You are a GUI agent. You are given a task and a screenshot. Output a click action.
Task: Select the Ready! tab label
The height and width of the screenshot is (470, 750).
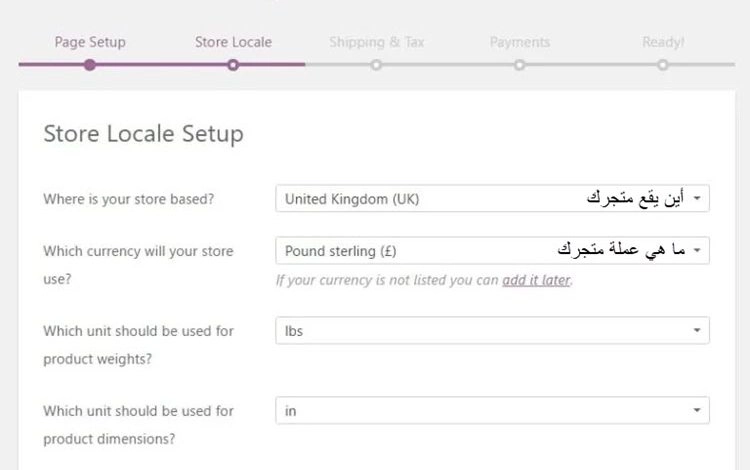663,42
